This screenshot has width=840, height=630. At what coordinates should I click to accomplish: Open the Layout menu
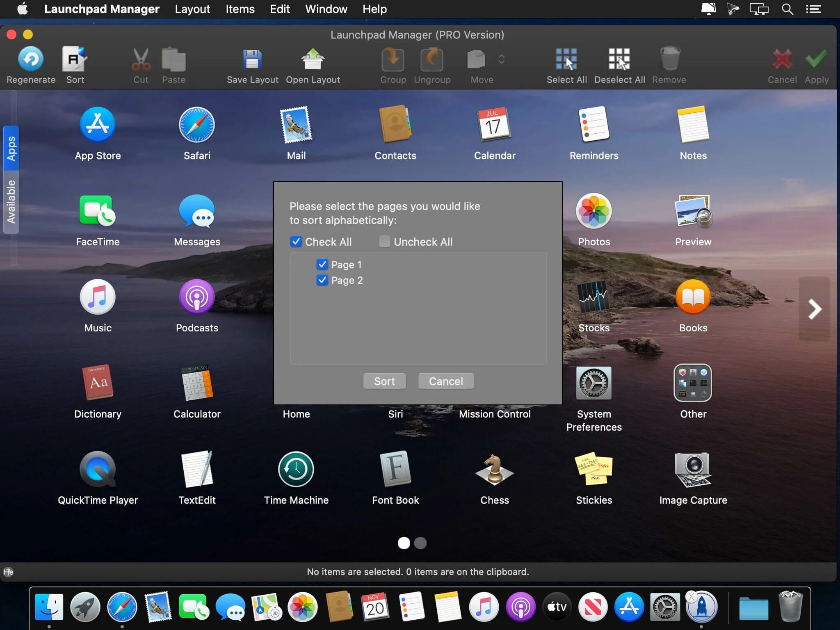[192, 9]
